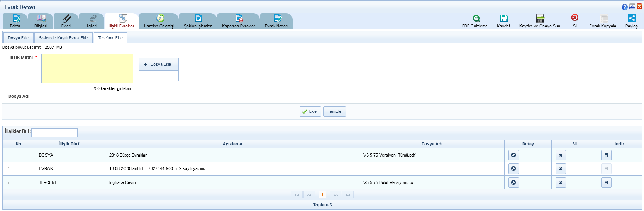The width and height of the screenshot is (644, 211).
Task: Click the Kaydet save icon
Action: 504,19
